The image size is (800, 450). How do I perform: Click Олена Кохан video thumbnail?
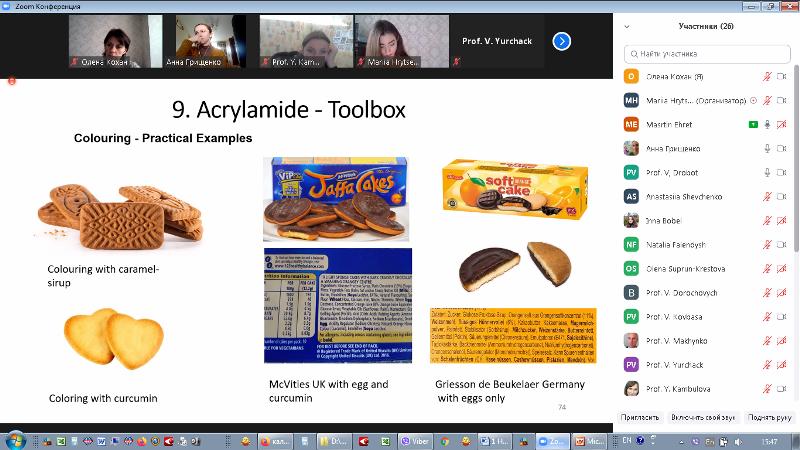tap(115, 41)
